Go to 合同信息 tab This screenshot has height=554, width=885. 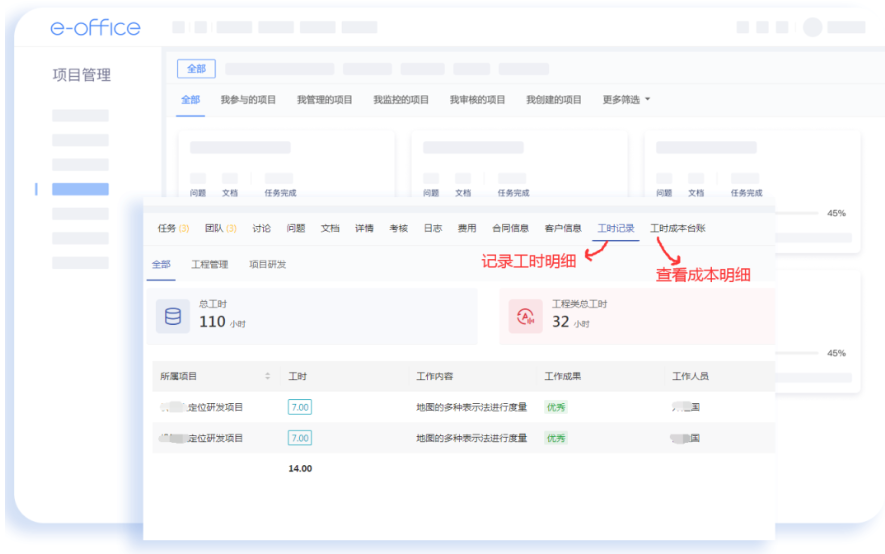point(510,228)
